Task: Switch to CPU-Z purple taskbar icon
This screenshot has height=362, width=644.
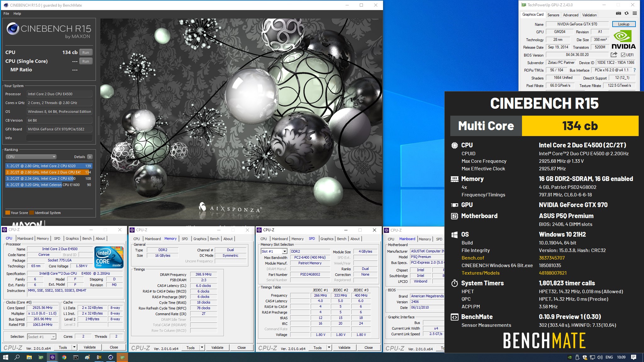Action: tap(53, 357)
